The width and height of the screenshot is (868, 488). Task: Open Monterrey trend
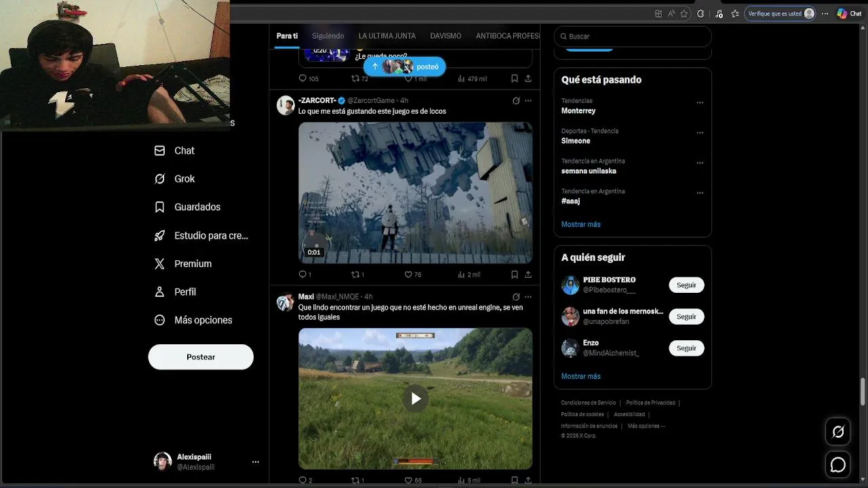coord(578,110)
